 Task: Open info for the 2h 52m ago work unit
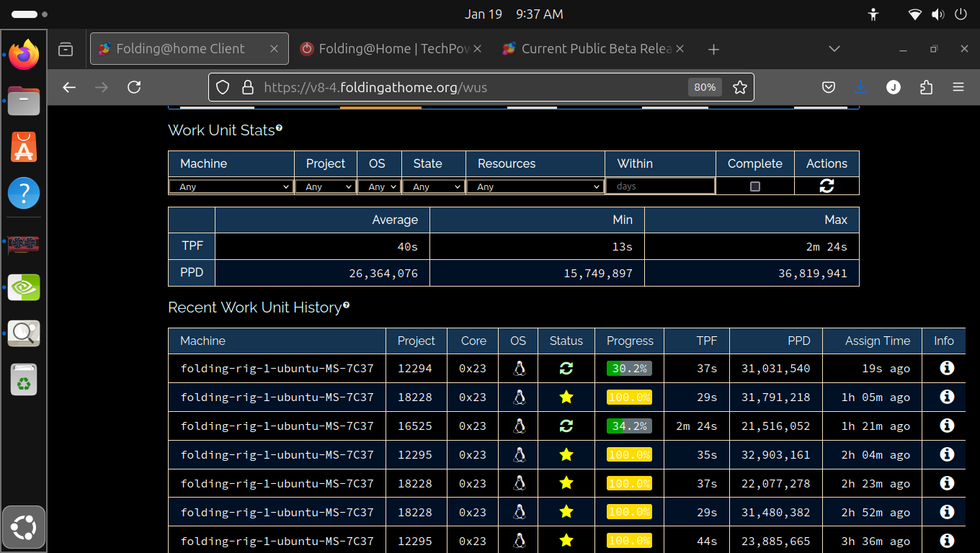[947, 512]
